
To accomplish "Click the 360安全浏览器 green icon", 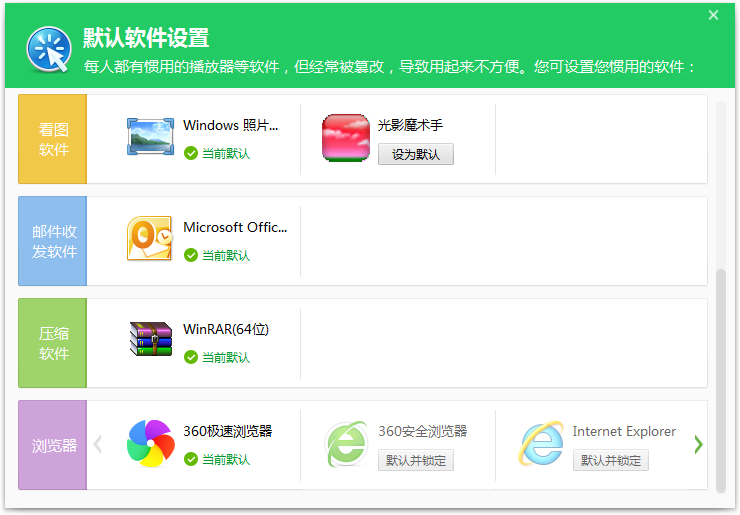I will [346, 443].
